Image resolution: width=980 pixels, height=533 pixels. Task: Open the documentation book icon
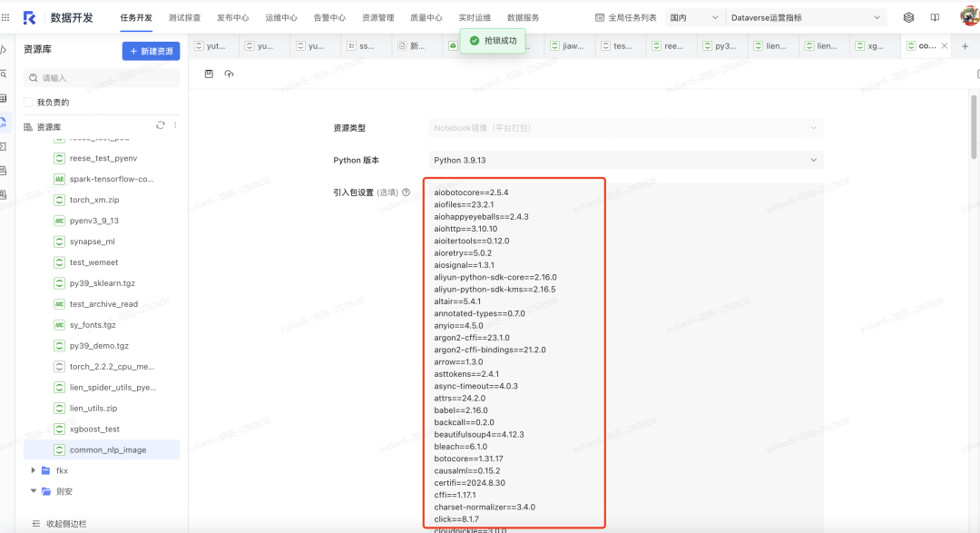(x=935, y=17)
